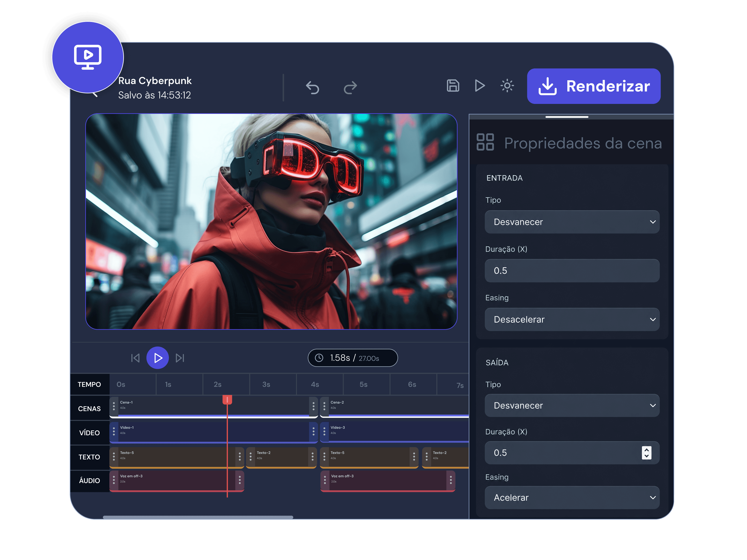Click the red playhead marker
The width and height of the screenshot is (747, 560).
227,400
